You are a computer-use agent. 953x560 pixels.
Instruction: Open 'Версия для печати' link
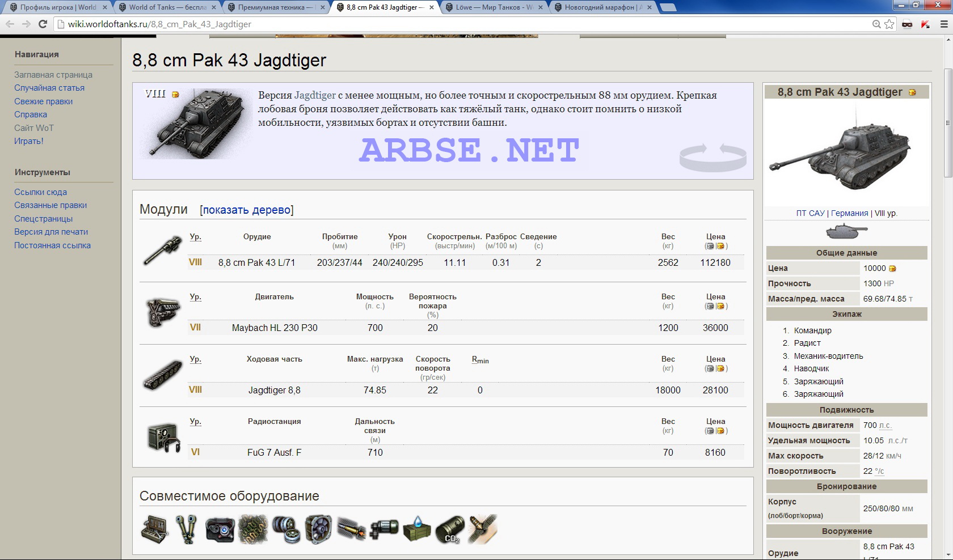51,232
